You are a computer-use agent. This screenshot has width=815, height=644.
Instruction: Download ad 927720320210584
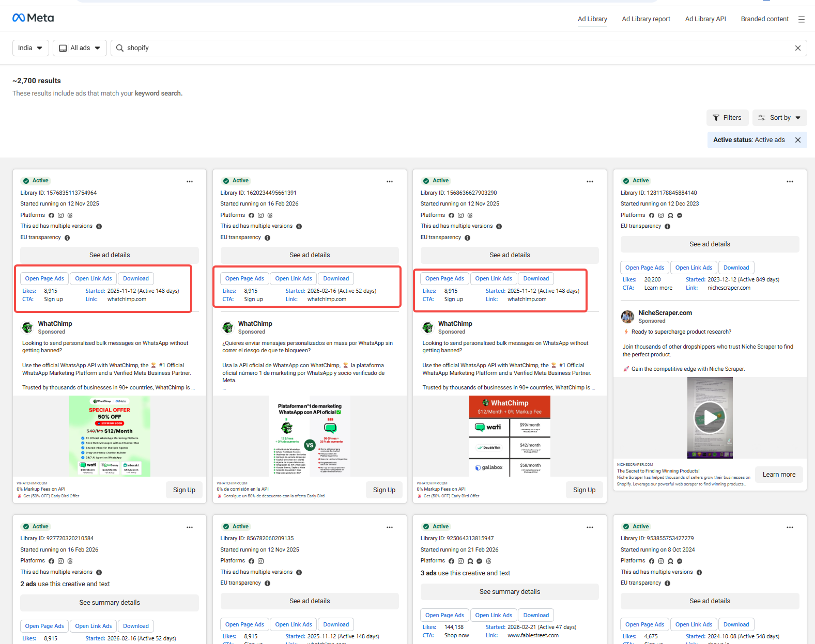tap(136, 626)
